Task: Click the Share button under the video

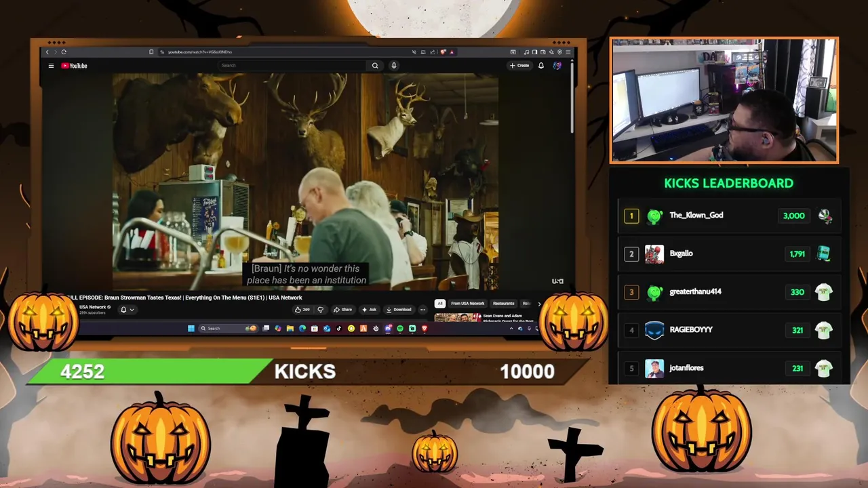Action: (x=342, y=310)
